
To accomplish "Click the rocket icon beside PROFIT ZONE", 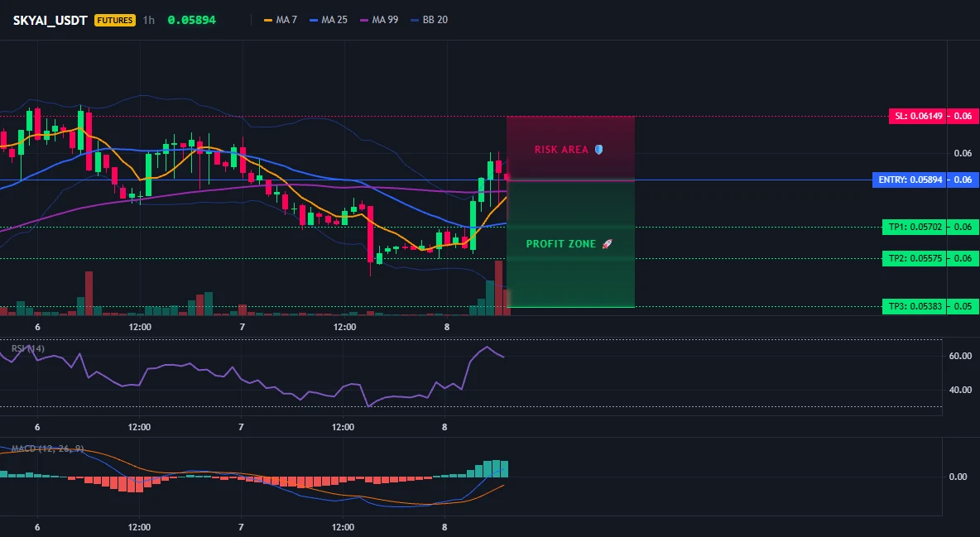I will [x=607, y=244].
